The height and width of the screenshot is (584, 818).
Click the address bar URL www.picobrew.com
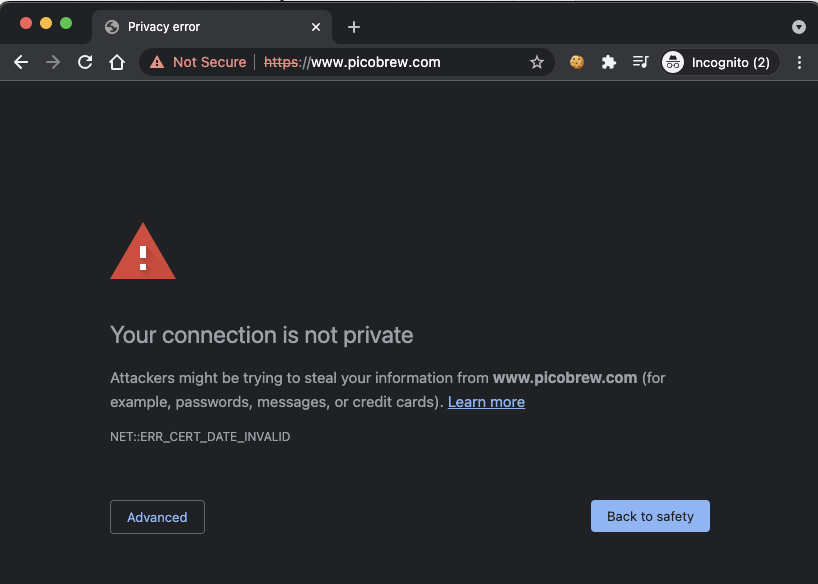pos(352,63)
